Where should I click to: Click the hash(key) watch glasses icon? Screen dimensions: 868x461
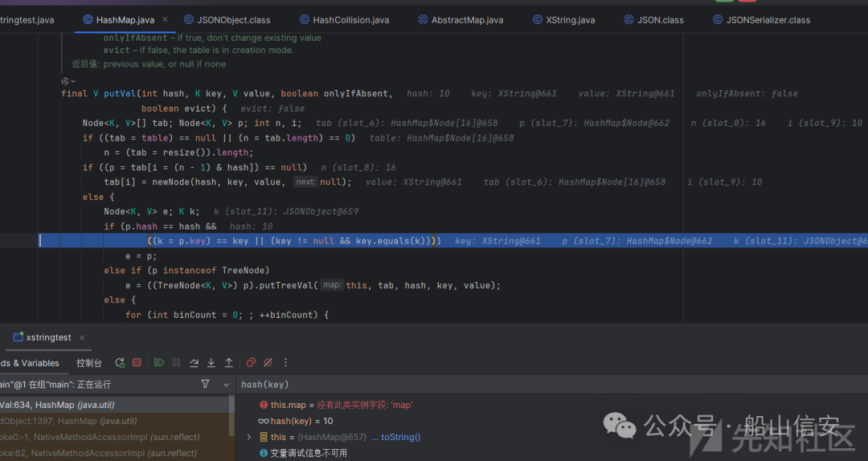pos(264,421)
